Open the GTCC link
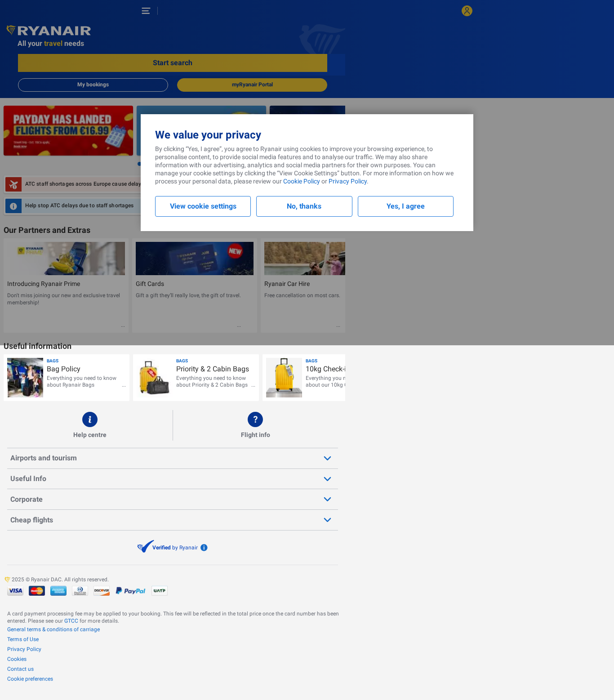Screen dimensions: 614x700 pos(71,621)
